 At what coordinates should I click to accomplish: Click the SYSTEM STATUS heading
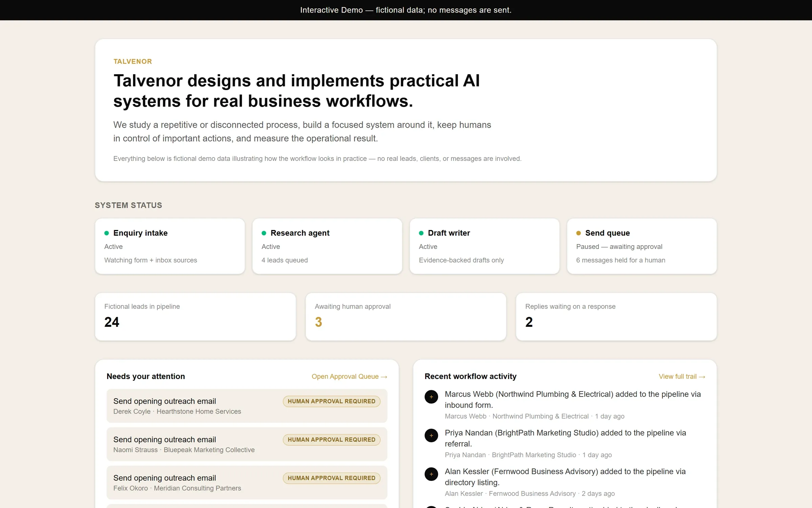129,205
